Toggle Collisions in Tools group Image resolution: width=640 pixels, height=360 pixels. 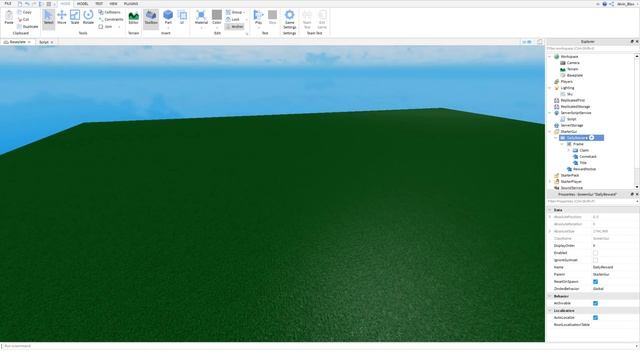tap(109, 12)
